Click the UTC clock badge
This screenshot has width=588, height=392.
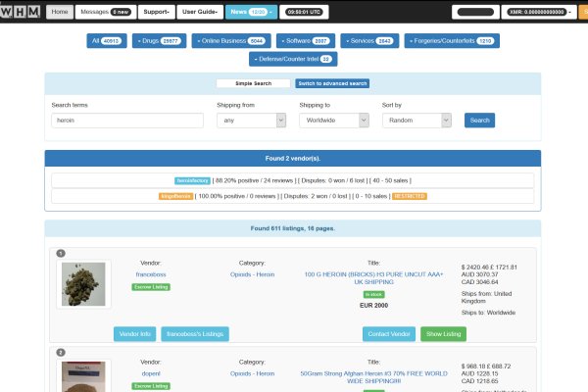tap(304, 12)
